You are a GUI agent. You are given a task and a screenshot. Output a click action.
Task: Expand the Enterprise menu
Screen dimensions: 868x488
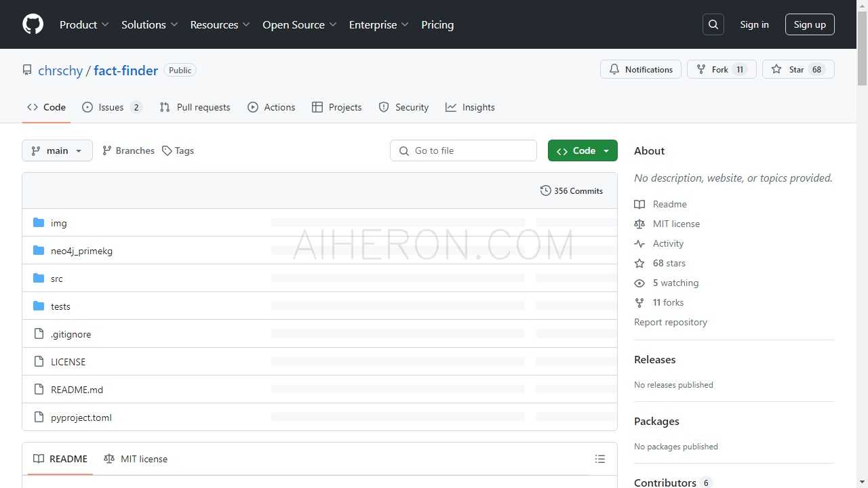point(379,24)
